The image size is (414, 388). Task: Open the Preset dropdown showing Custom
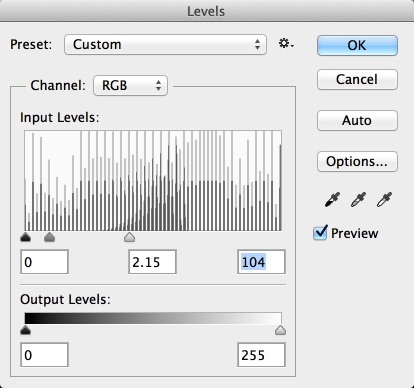(165, 44)
